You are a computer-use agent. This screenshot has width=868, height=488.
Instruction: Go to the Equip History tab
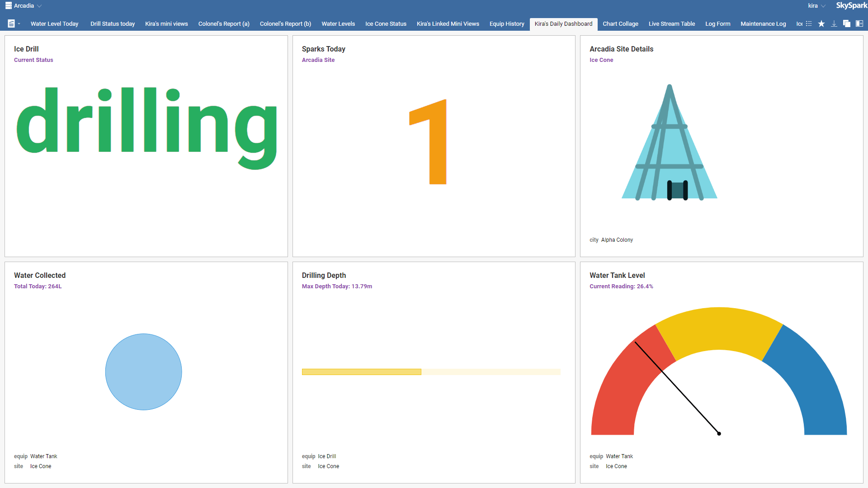[x=507, y=23]
